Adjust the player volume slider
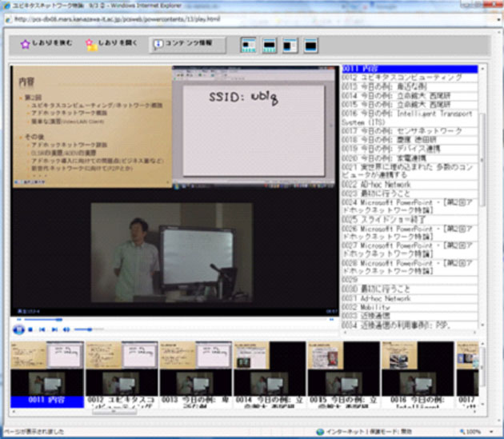 (88, 329)
